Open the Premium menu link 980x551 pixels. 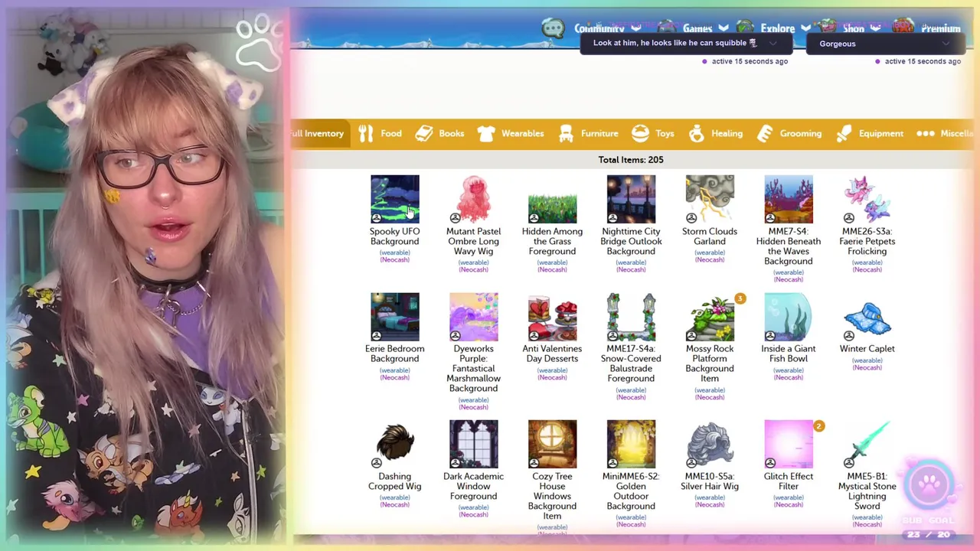pyautogui.click(x=941, y=28)
